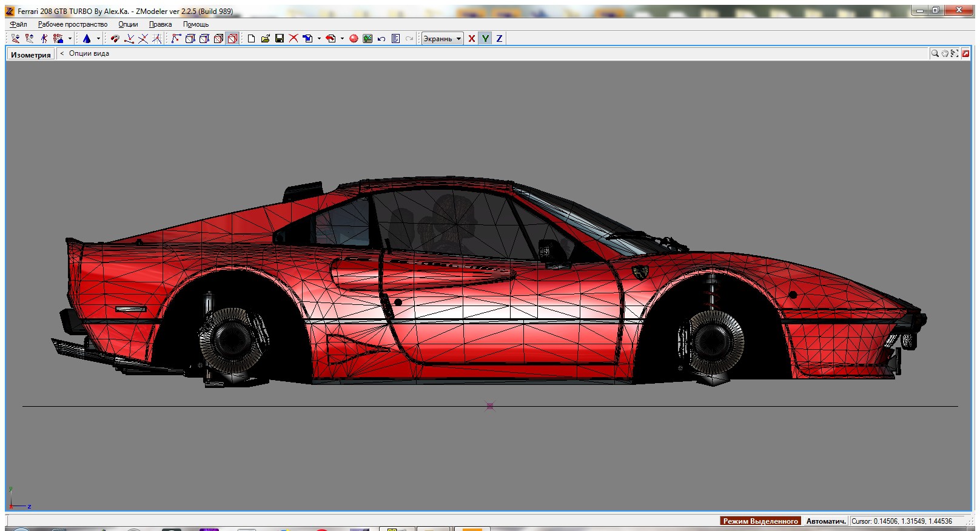Open a file via folder icon
This screenshot has height=531, width=980.
coord(265,38)
